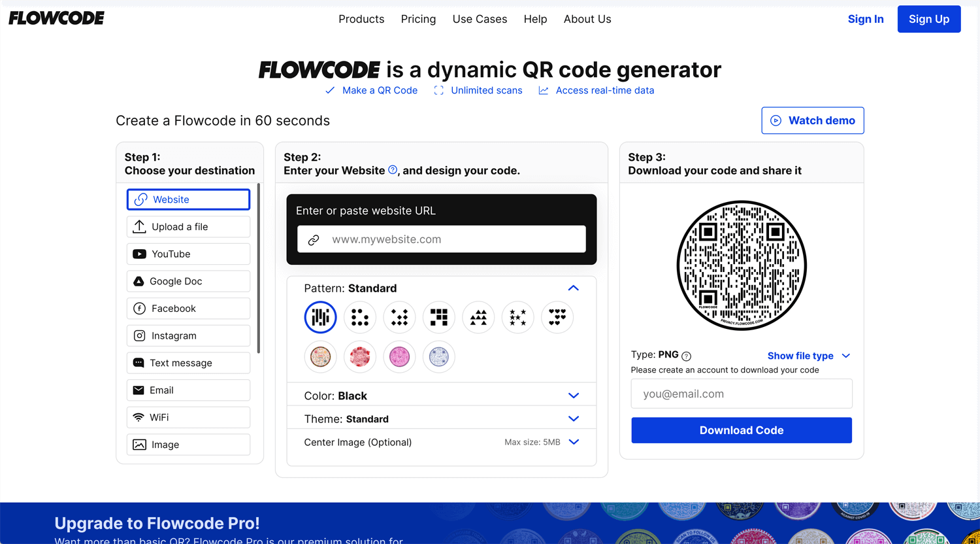
Task: Select Instagram destination option
Action: (x=188, y=336)
